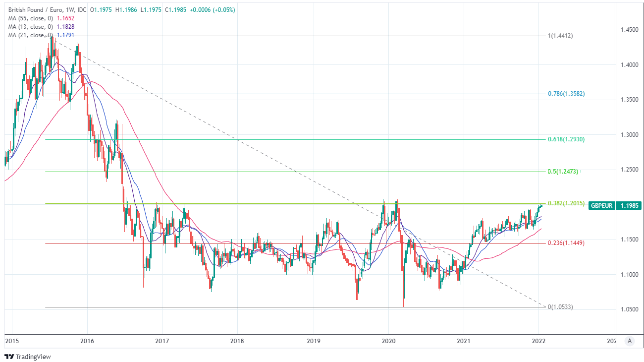644x362 pixels.
Task: Click the 1.0500 mark on price axis
Action: [x=628, y=309]
